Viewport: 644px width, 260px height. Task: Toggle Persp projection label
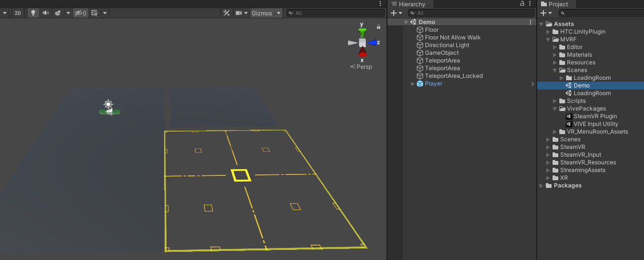(361, 67)
